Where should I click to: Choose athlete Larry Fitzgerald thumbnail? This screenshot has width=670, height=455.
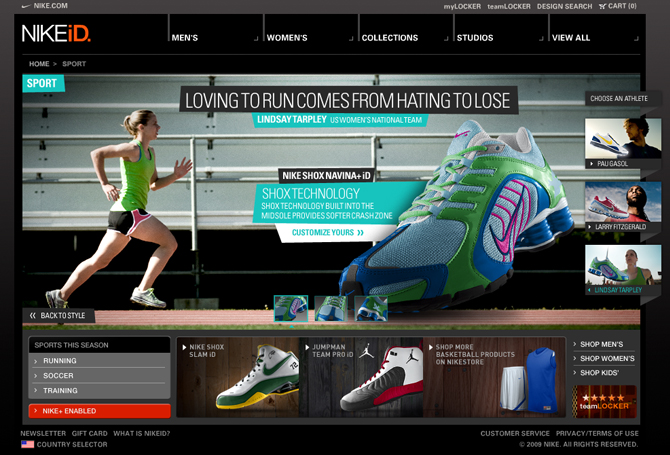point(623,202)
